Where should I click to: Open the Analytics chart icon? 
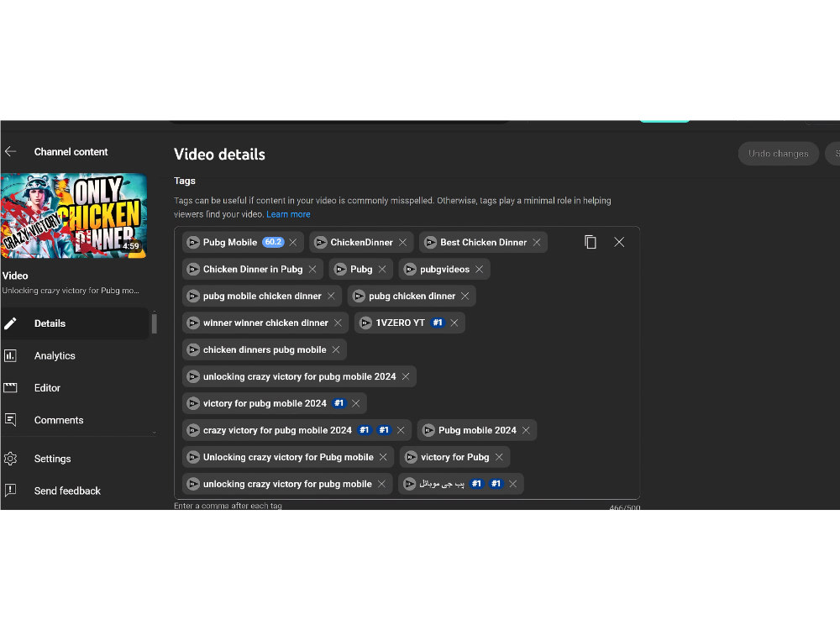pos(10,355)
